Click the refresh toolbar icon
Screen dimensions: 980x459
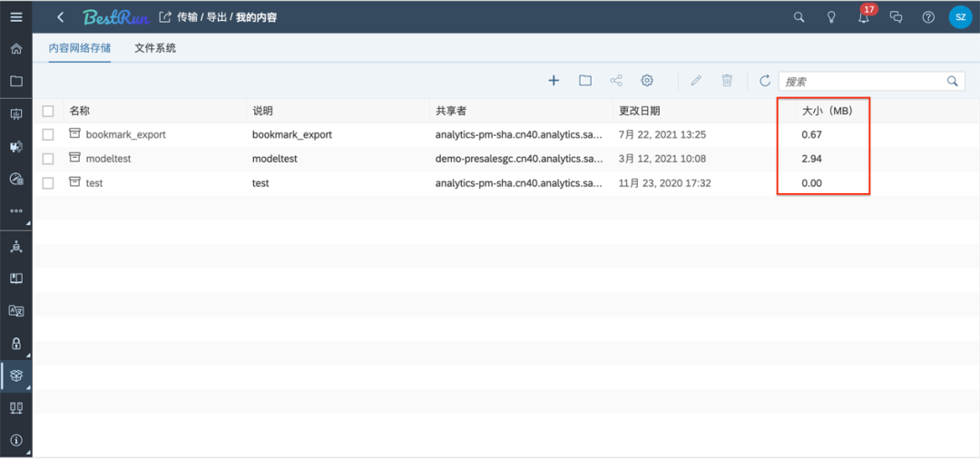tap(765, 81)
